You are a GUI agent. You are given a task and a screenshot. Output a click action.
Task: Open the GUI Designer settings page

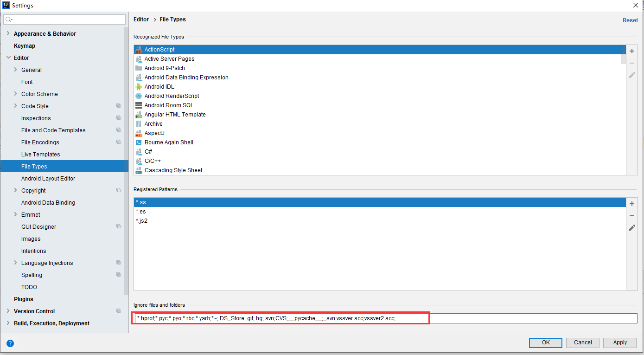(38, 227)
